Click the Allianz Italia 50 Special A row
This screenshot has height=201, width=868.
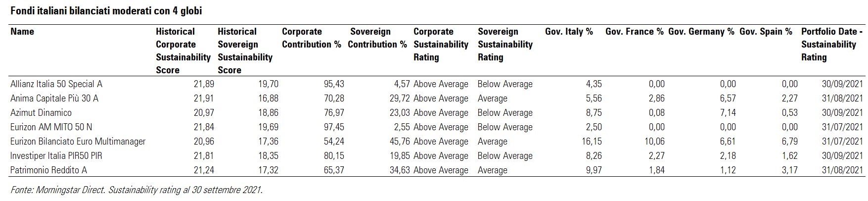[x=56, y=84]
